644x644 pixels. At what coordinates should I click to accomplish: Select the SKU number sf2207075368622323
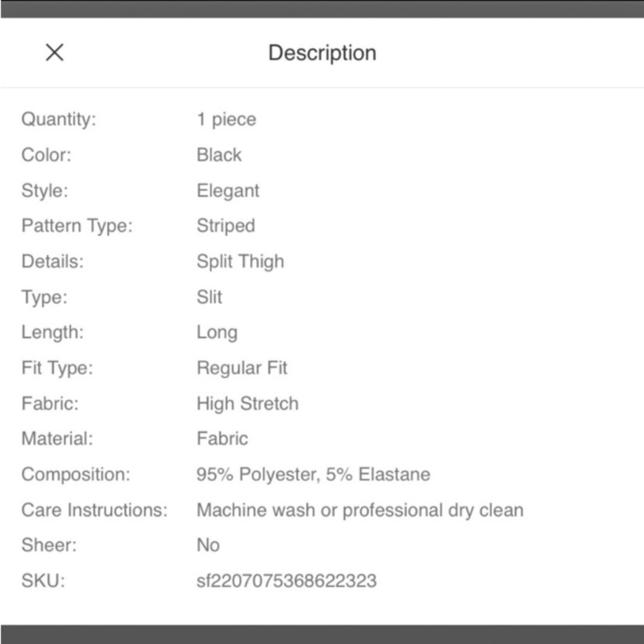(287, 581)
